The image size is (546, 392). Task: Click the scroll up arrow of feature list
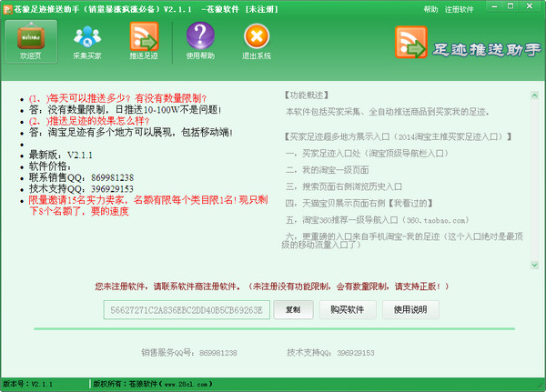(x=534, y=95)
